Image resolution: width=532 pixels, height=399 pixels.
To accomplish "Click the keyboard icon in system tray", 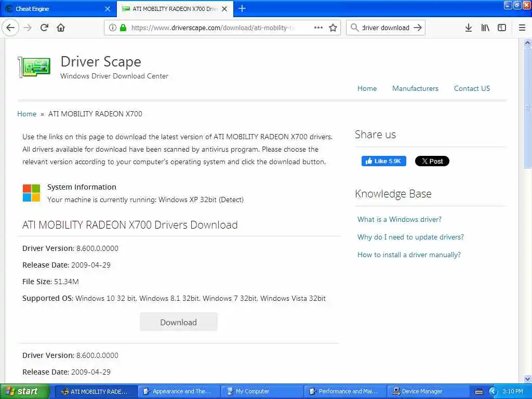I will point(478,392).
